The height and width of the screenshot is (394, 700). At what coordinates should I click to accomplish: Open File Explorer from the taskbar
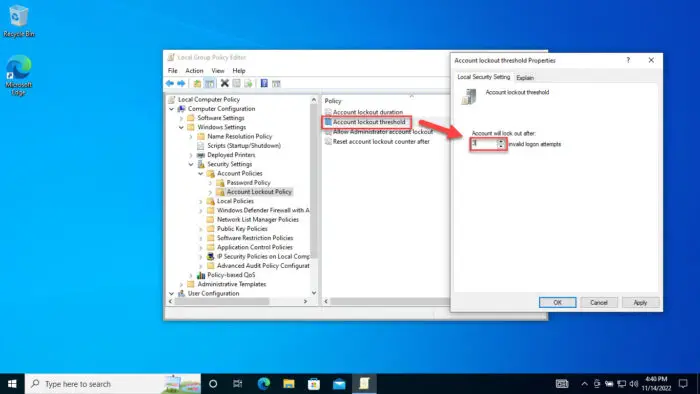coord(289,384)
